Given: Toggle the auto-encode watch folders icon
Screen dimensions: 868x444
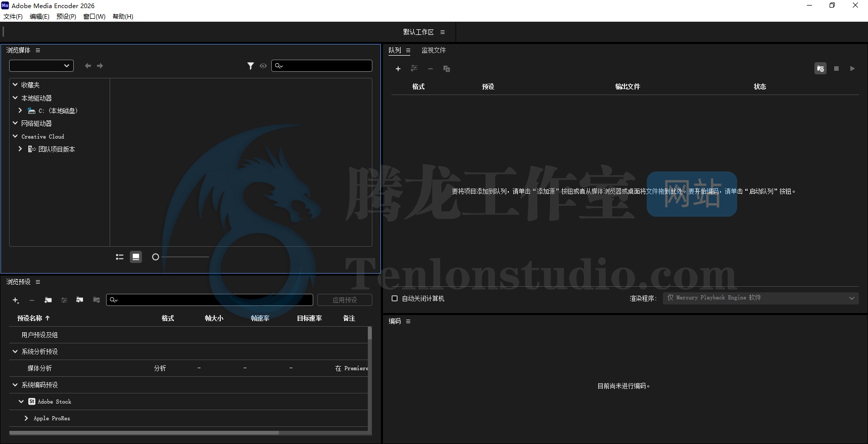Looking at the screenshot, I should click(820, 69).
